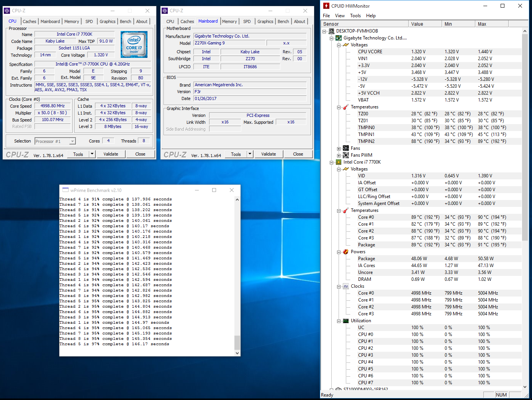
Task: Click the Utilization node icon
Action: [x=346, y=321]
